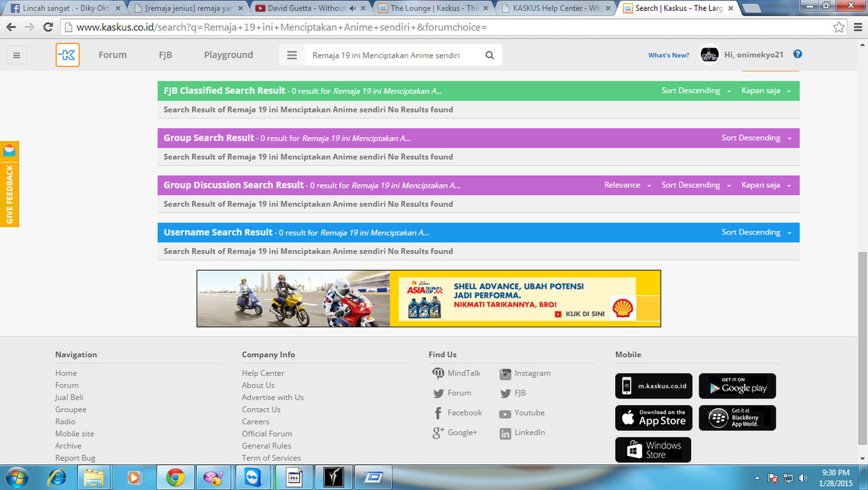This screenshot has height=490, width=868.
Task: Switch to the Lincah sangat Facebook tab
Action: point(66,8)
